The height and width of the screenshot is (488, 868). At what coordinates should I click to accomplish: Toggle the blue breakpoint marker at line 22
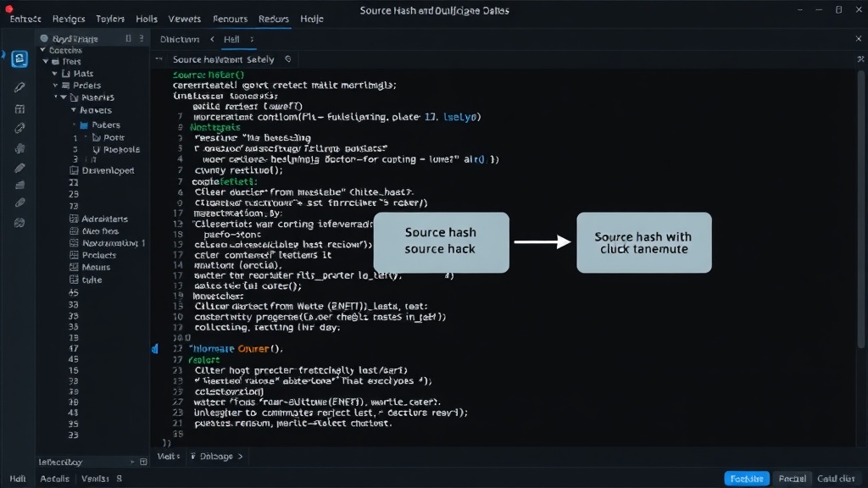pyautogui.click(x=154, y=348)
